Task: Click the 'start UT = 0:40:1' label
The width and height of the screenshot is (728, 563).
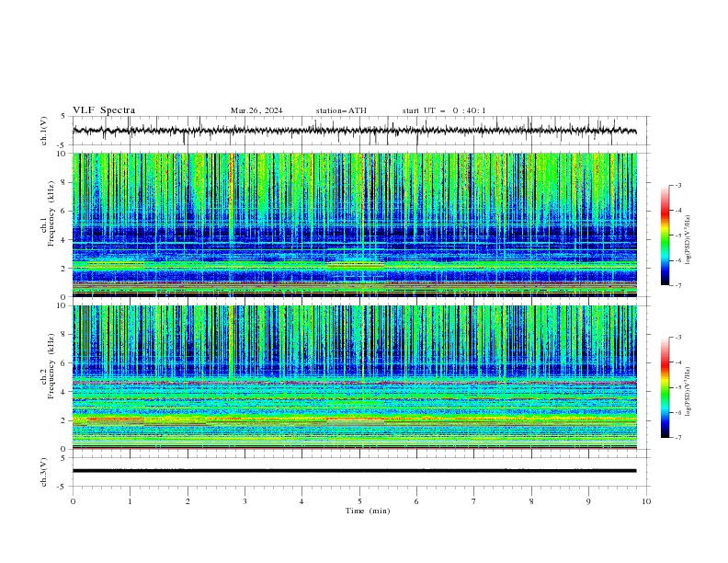Action: (444, 110)
